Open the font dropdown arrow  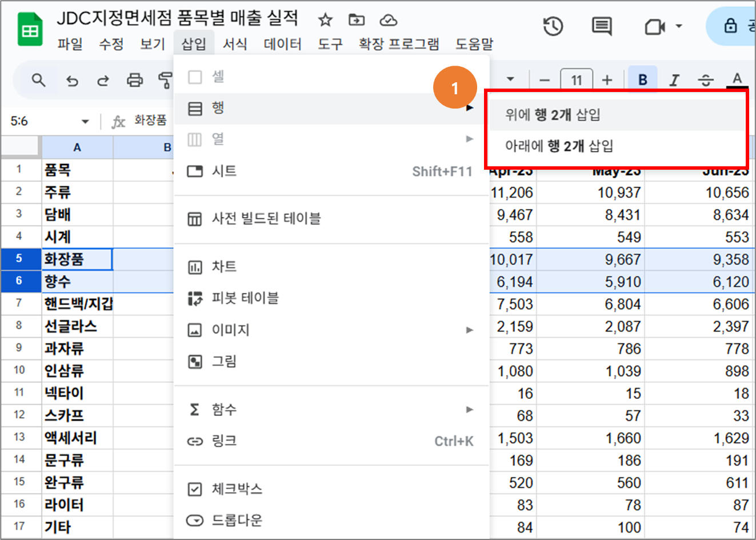(510, 79)
